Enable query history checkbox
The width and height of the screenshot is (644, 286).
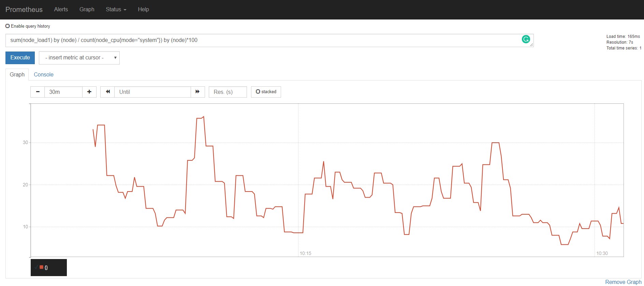pos(8,26)
